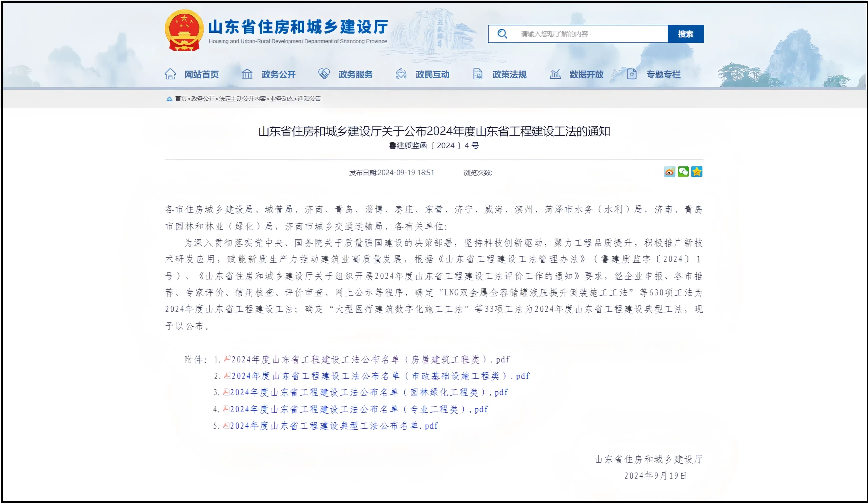Open 房屋建筑工程类 list PDF link

point(371,359)
